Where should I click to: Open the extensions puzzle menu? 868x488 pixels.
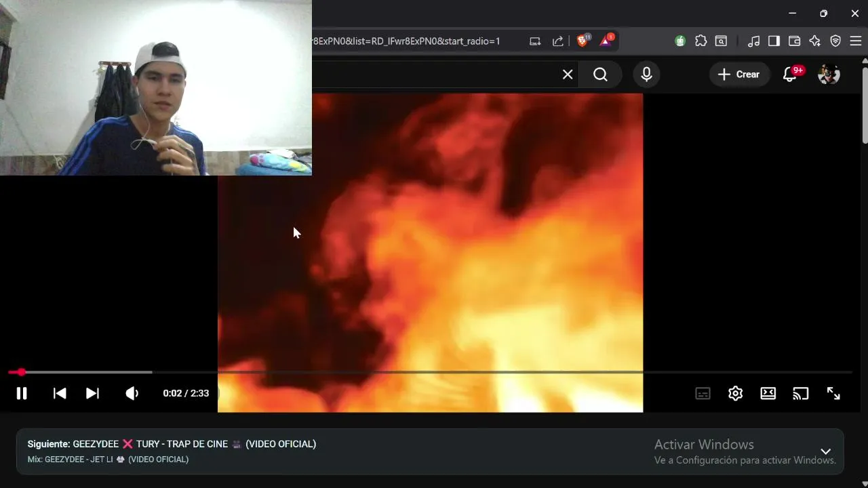701,41
